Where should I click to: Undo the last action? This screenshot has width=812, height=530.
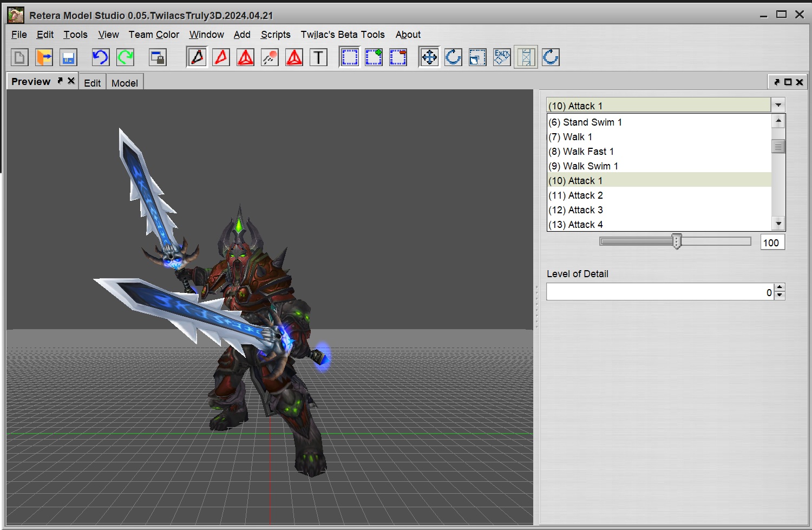(x=101, y=57)
